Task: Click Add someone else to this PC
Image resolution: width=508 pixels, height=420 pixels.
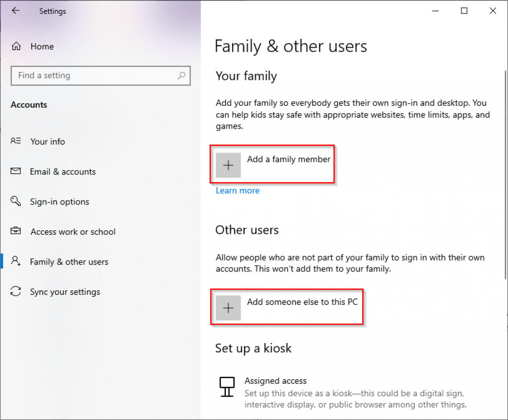Action: (x=302, y=302)
